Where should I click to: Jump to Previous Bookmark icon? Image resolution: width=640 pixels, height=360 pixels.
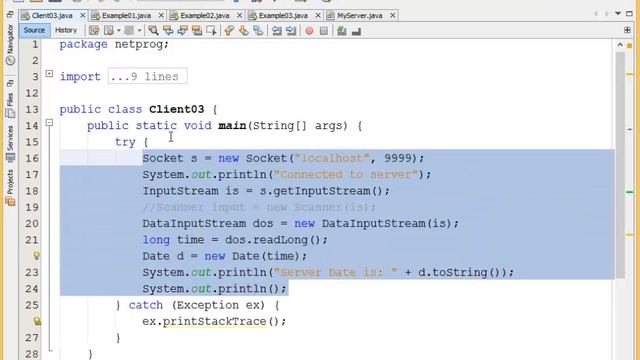229,31
